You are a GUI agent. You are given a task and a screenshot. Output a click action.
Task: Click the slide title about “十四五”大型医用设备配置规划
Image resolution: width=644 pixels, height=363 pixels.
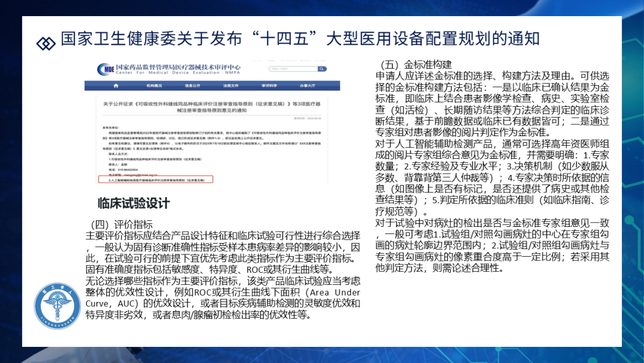pyautogui.click(x=300, y=39)
